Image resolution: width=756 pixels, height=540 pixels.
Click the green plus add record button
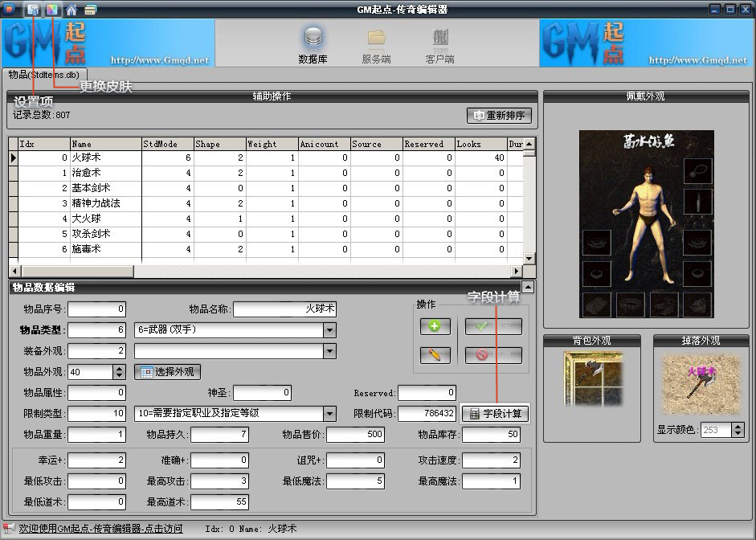(x=435, y=326)
